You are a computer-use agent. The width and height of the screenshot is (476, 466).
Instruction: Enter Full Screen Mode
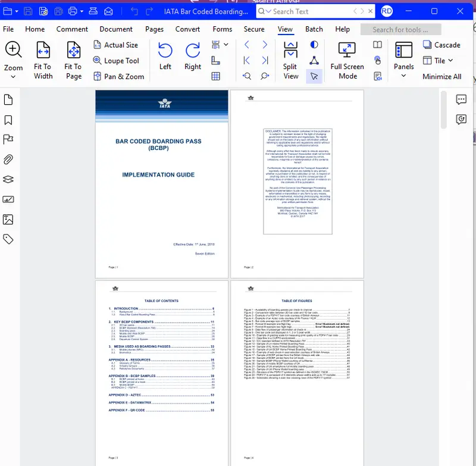pos(347,60)
